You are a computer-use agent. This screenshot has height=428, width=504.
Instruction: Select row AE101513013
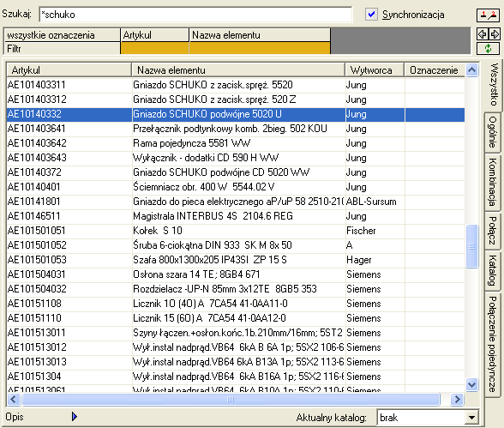236,362
